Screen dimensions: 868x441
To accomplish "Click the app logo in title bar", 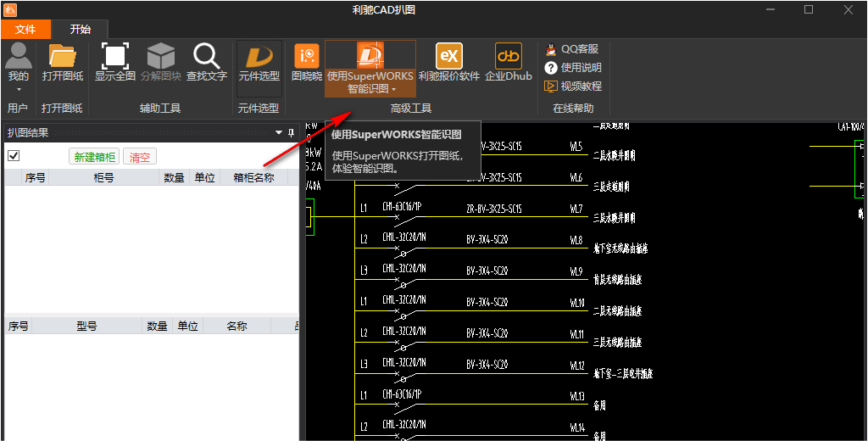I will (10, 9).
